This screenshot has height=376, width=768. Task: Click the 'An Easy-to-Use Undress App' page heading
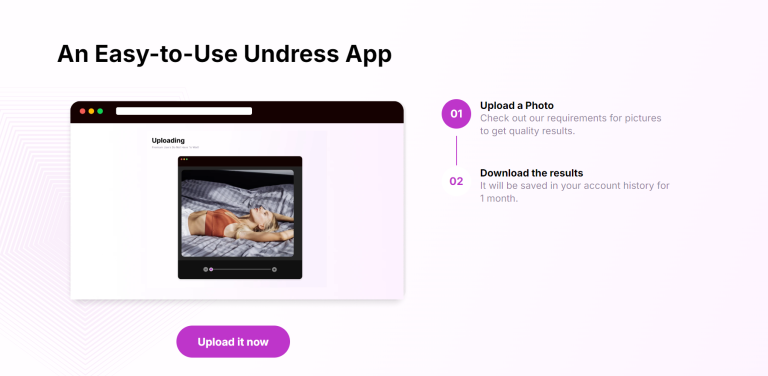pos(224,53)
